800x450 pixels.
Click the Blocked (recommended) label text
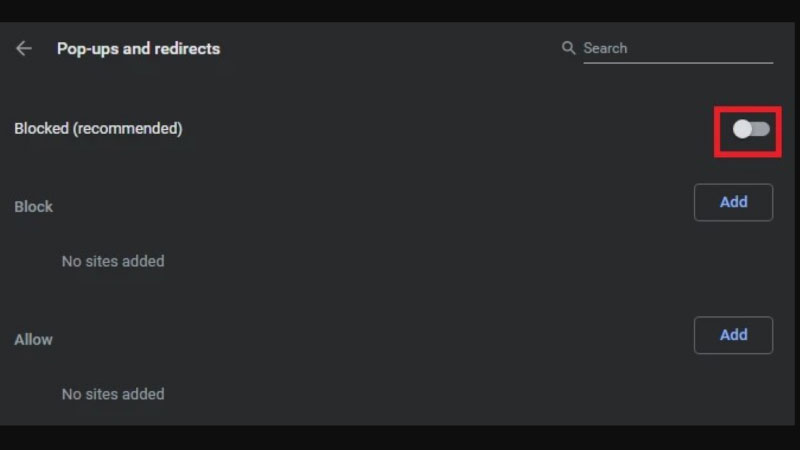click(98, 128)
